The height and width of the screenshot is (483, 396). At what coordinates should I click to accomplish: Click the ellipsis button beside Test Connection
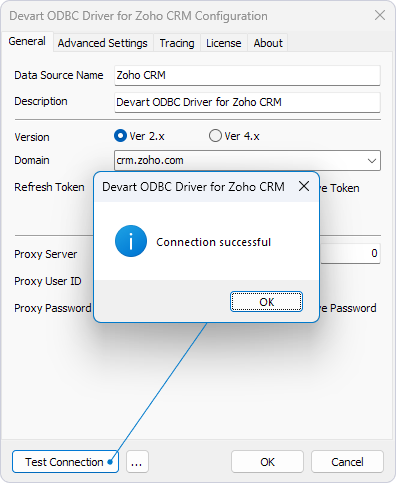point(137,462)
